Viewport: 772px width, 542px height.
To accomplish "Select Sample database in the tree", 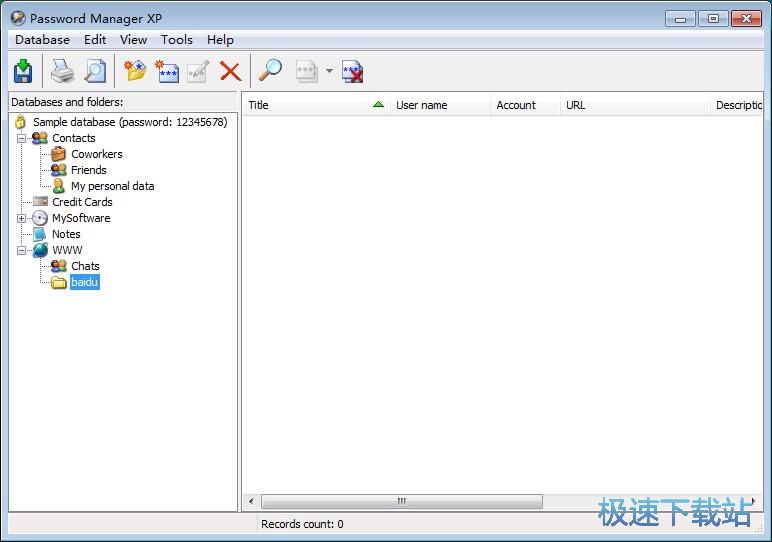I will pyautogui.click(x=130, y=122).
